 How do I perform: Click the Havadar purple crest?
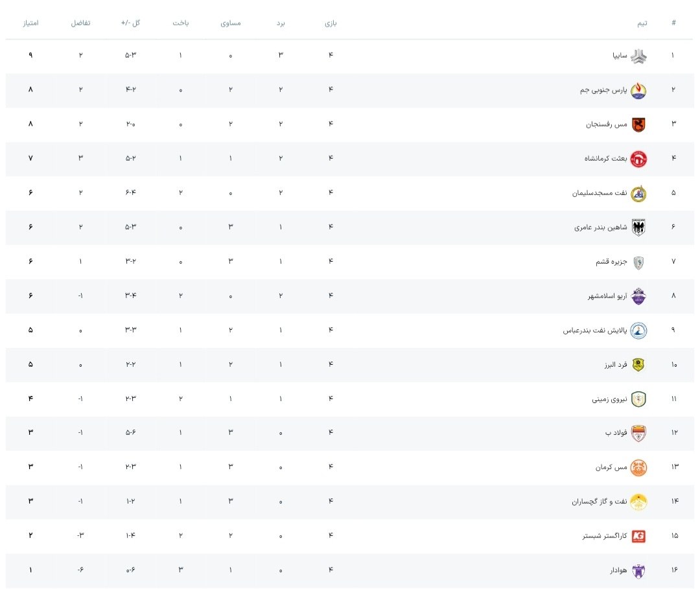coord(638,571)
